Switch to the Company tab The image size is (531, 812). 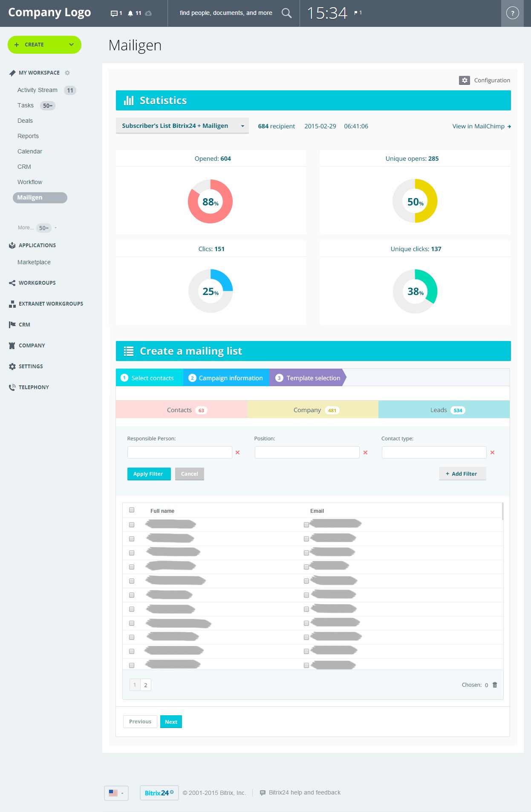[312, 410]
